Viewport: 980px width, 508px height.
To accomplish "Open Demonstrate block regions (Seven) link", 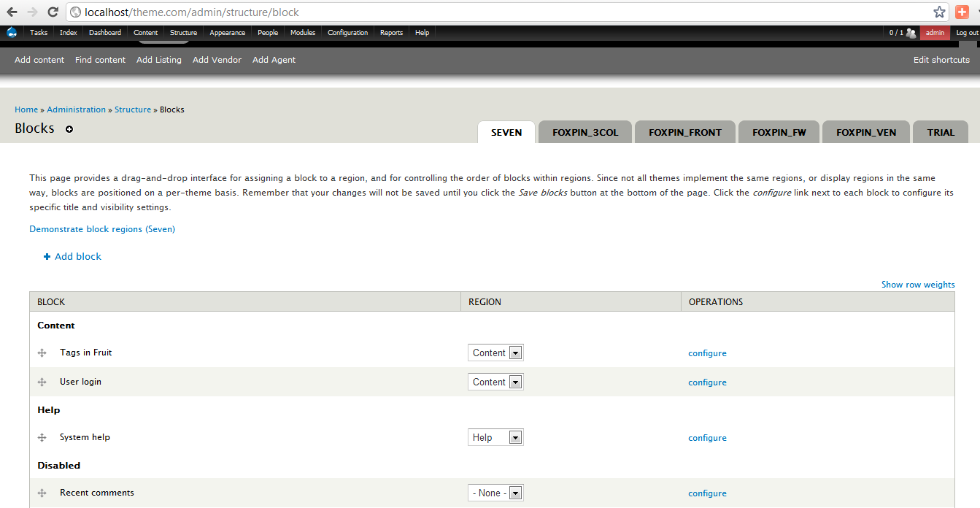I will (102, 229).
